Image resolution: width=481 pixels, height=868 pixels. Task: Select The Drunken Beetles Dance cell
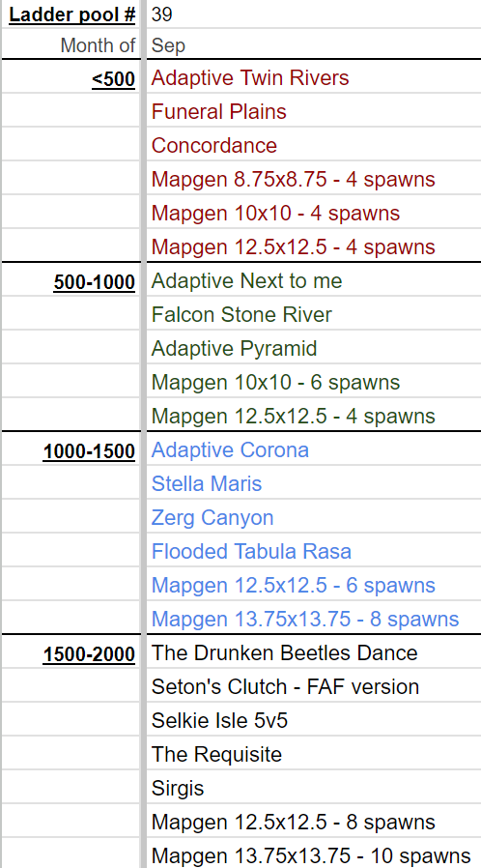314,653
